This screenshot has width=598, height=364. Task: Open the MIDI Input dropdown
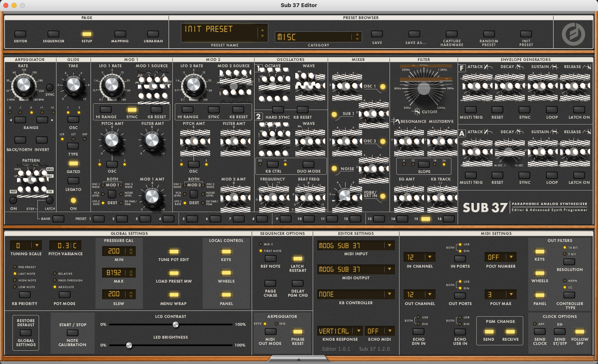point(390,246)
